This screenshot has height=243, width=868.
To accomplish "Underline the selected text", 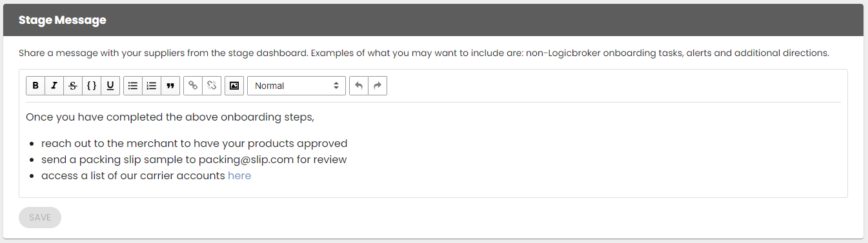I will pos(110,86).
